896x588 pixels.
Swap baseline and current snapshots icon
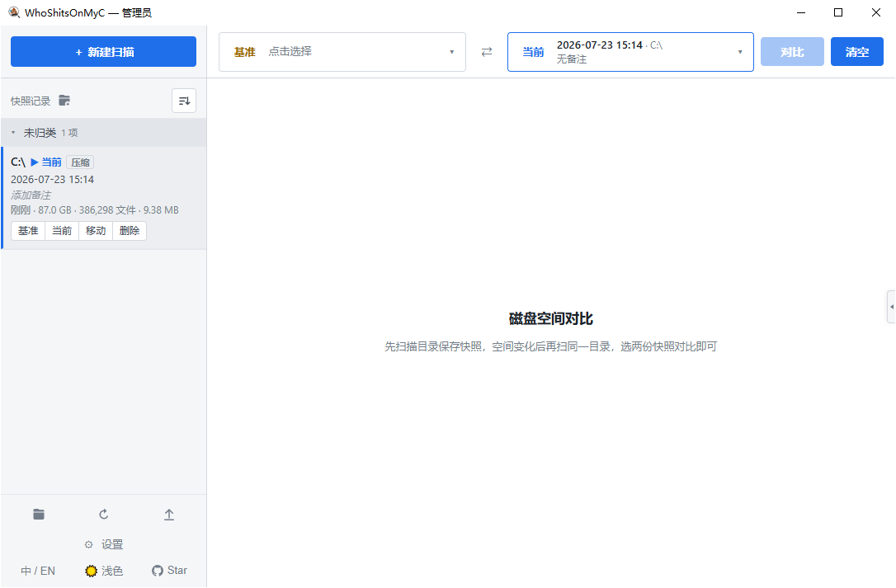tap(487, 52)
